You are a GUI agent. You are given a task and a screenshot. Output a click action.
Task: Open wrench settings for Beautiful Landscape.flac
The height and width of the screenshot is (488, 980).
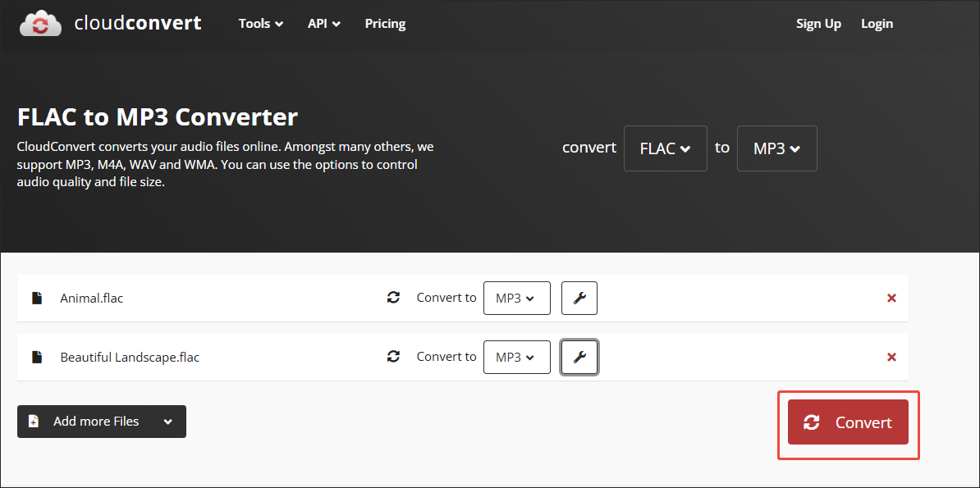tap(579, 358)
